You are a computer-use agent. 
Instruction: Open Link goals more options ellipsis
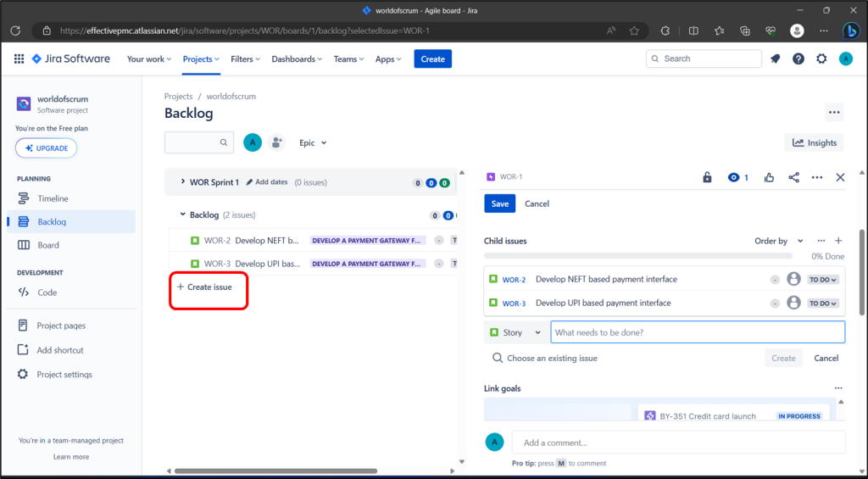(838, 388)
